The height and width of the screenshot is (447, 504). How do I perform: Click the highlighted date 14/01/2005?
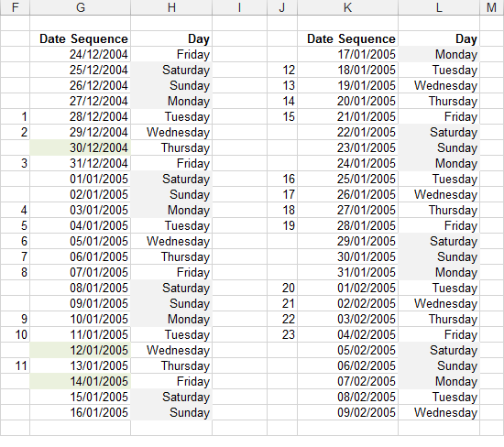(80, 381)
